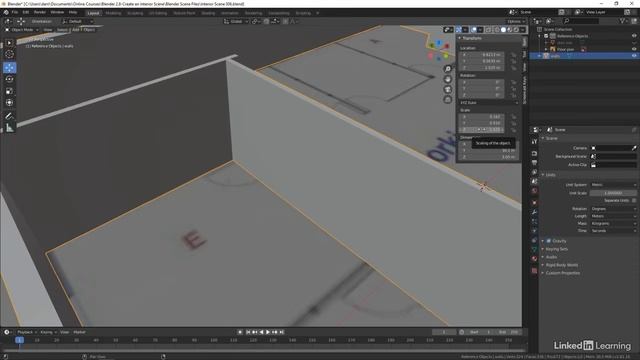Switch to the UV Editing workspace tab
The width and height of the screenshot is (640, 360).
pyautogui.click(x=158, y=13)
